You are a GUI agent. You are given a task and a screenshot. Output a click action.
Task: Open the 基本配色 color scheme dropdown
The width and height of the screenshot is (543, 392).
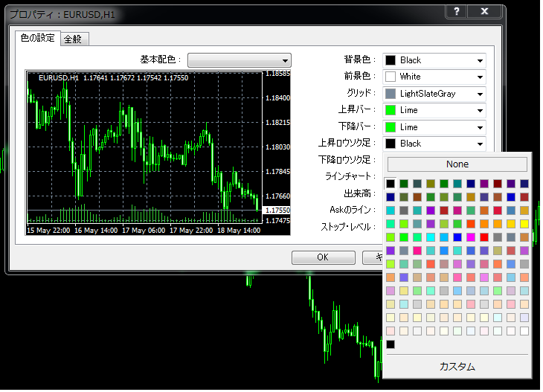coord(240,60)
